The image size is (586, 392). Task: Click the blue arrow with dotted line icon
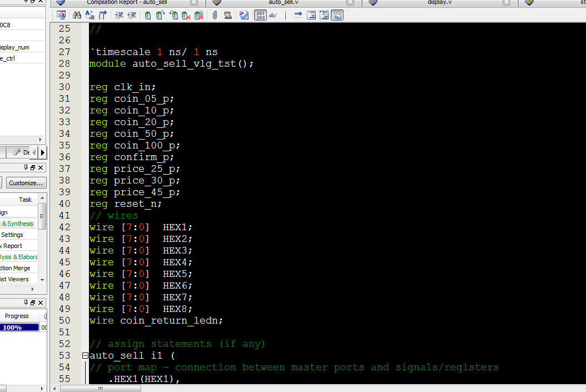click(x=298, y=16)
